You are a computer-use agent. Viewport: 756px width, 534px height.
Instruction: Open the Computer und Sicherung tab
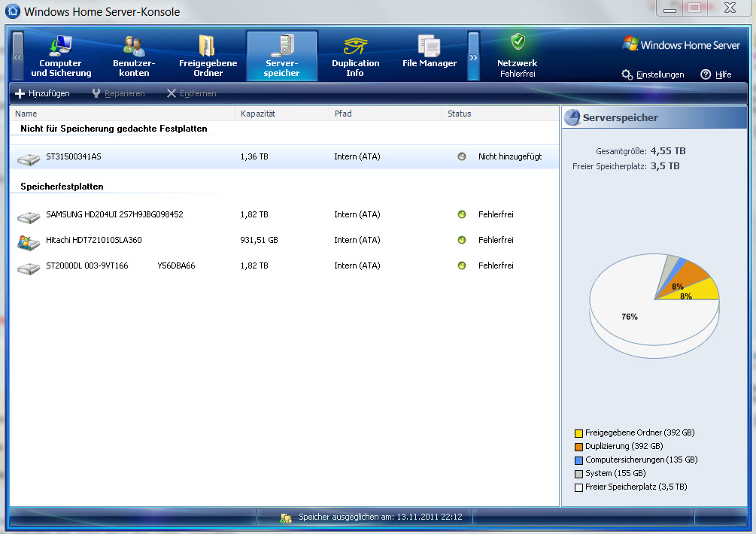click(x=61, y=56)
